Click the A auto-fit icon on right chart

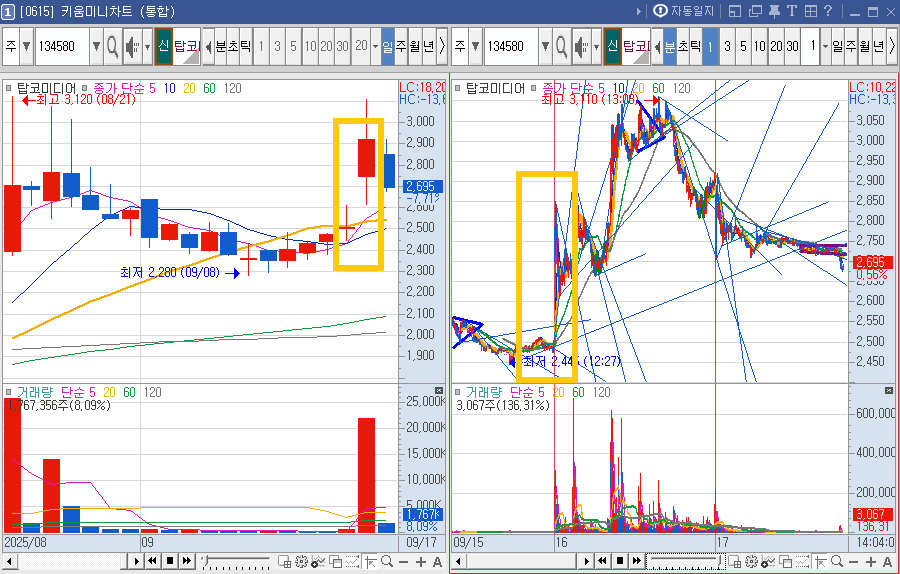click(887, 562)
